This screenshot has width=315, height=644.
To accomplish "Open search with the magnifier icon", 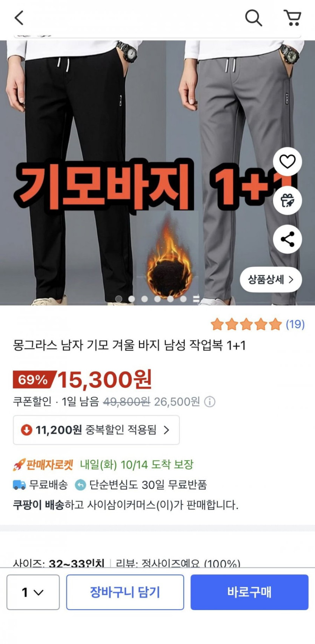I will click(253, 18).
